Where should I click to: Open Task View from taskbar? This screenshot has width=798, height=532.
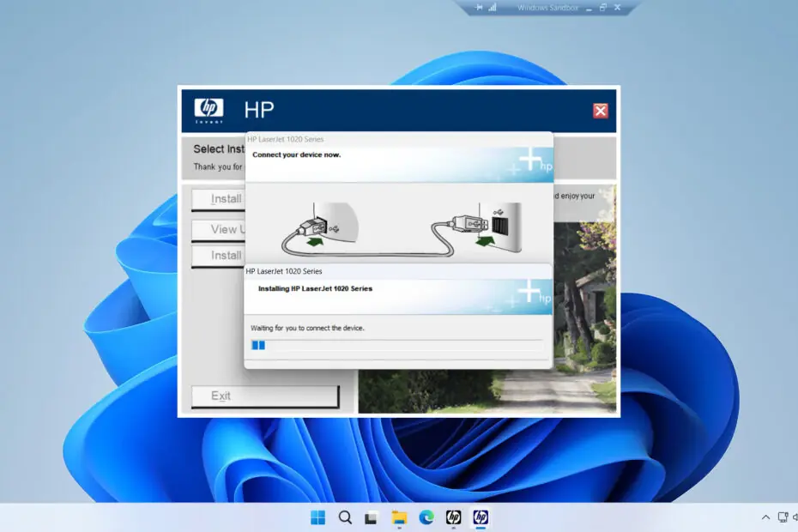(371, 517)
